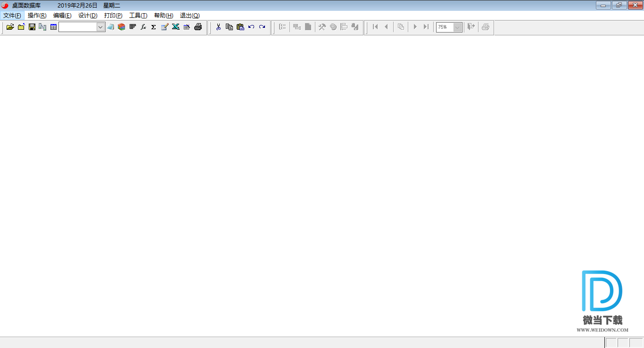Click the 75% zoom value field
This screenshot has width=644, height=348.
pyautogui.click(x=445, y=27)
